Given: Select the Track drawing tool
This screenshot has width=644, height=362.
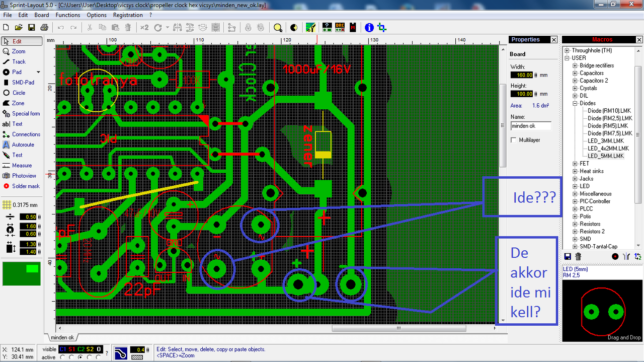Looking at the screenshot, I should [19, 61].
